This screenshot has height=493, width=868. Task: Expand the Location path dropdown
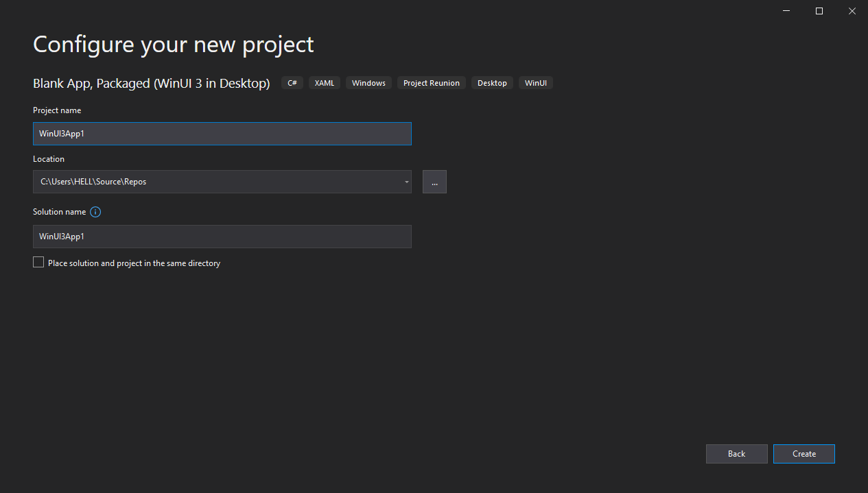pyautogui.click(x=406, y=182)
